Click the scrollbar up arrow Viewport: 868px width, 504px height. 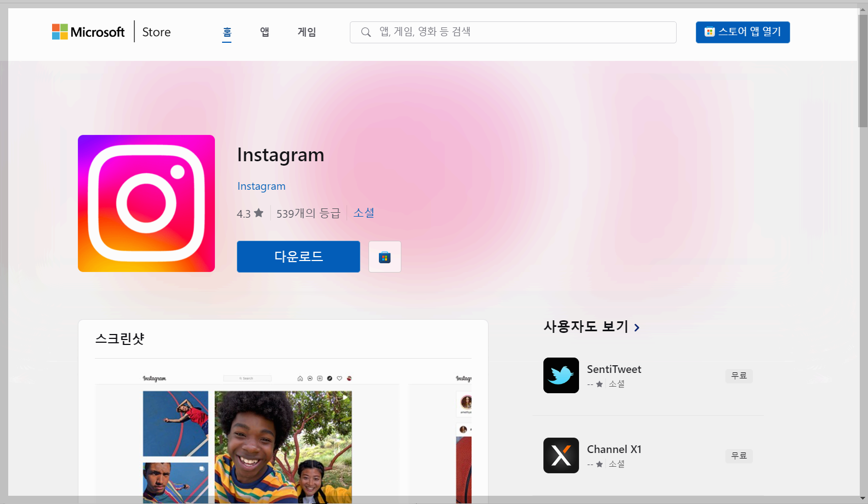863,10
